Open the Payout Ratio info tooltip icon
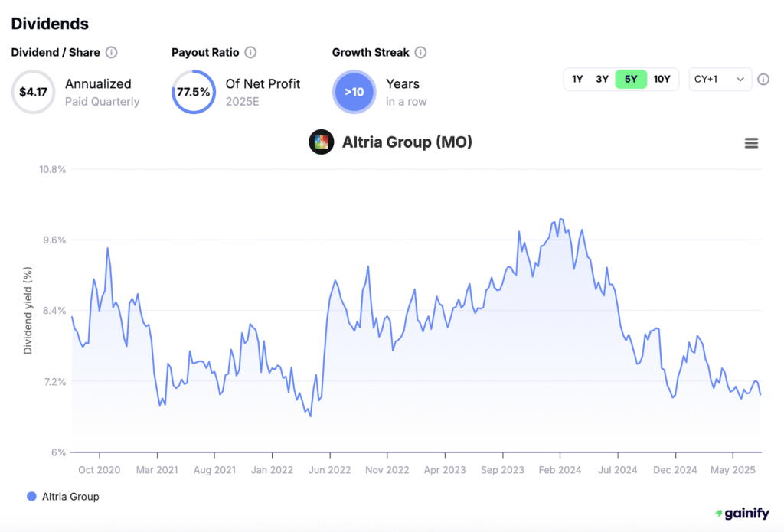The height and width of the screenshot is (532, 784). coord(250,53)
